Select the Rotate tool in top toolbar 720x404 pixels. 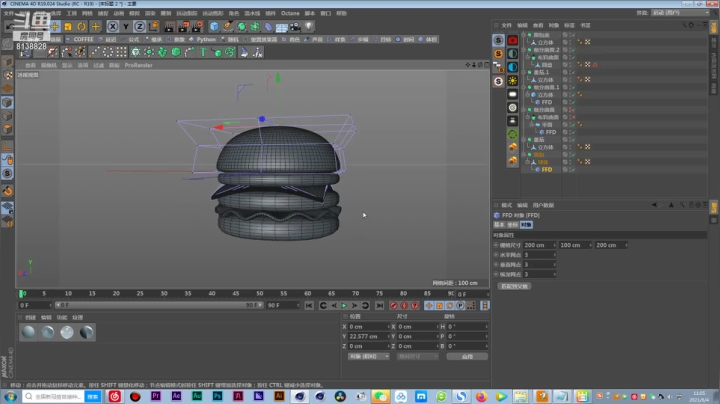click(x=81, y=27)
